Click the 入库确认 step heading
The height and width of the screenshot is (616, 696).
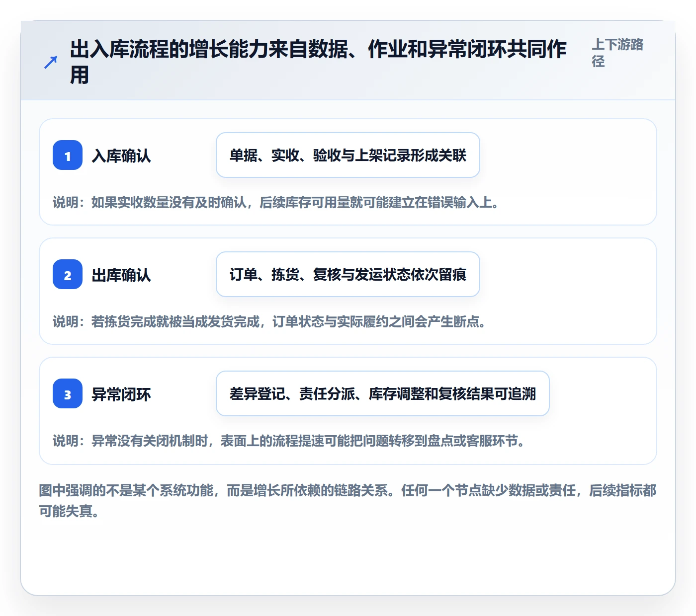(121, 155)
